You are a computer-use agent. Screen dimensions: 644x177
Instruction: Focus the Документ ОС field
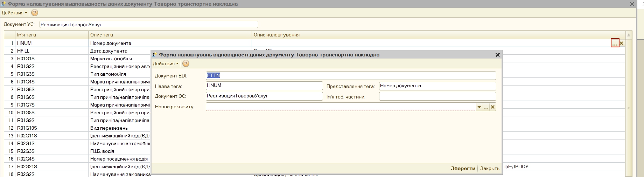264,96
